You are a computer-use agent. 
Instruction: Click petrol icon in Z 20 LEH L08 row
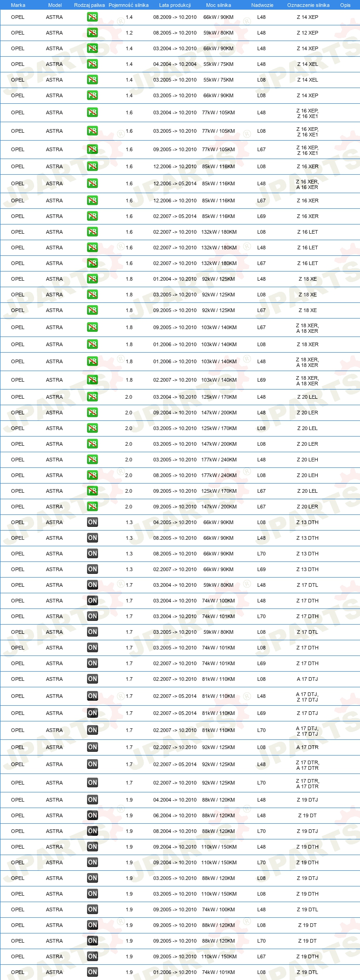pyautogui.click(x=93, y=475)
